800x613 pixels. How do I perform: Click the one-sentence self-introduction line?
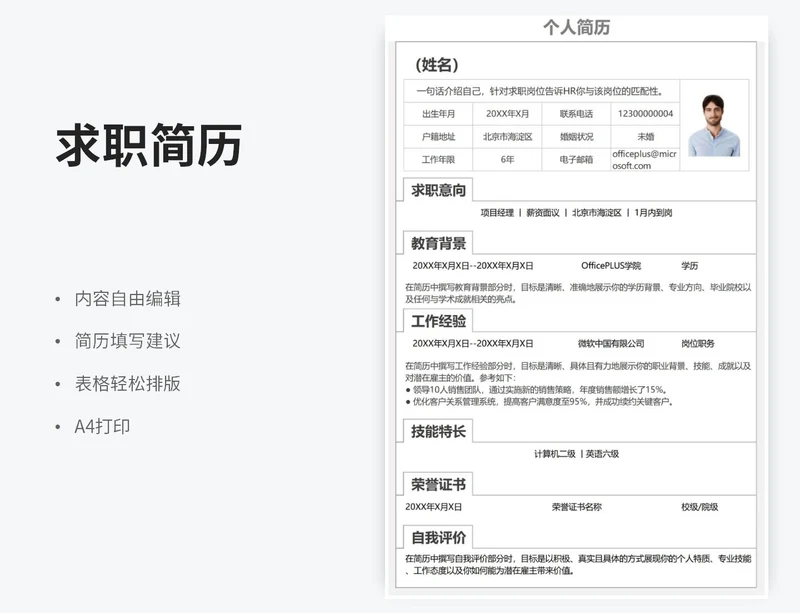pyautogui.click(x=541, y=91)
